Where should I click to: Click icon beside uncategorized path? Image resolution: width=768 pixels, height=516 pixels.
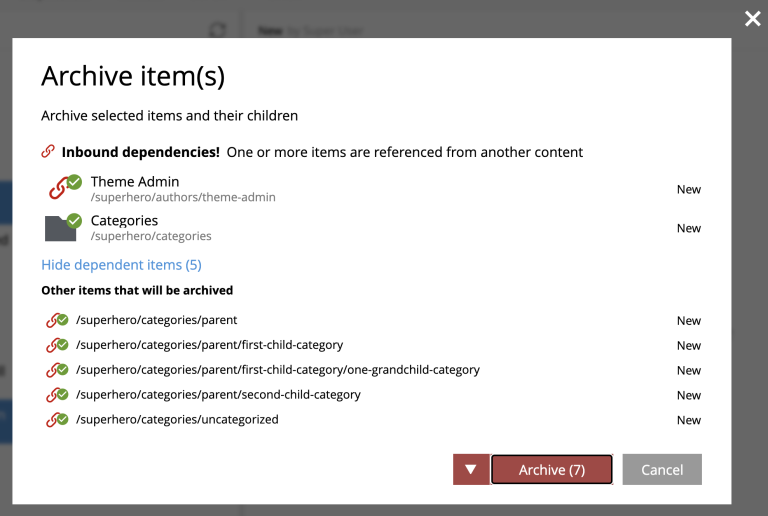click(x=56, y=420)
